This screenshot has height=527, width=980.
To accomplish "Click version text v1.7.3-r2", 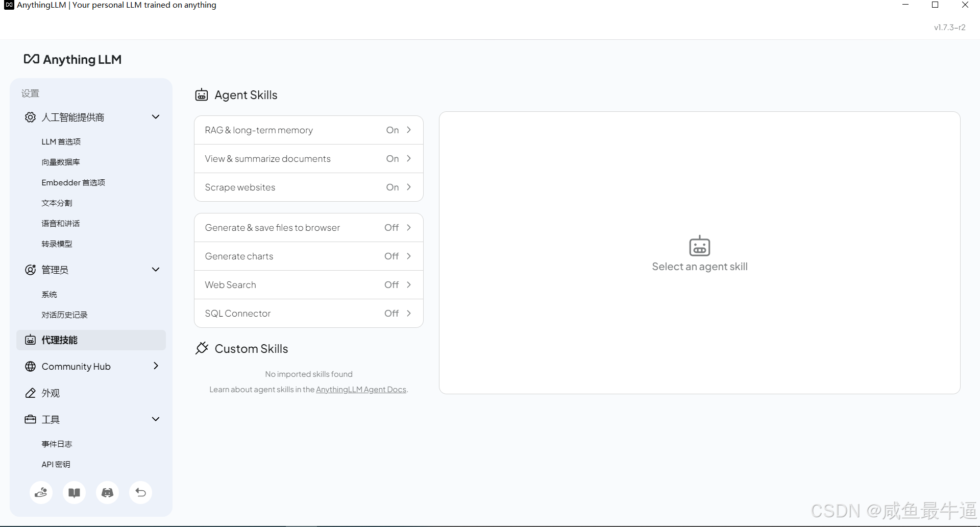I will point(949,28).
